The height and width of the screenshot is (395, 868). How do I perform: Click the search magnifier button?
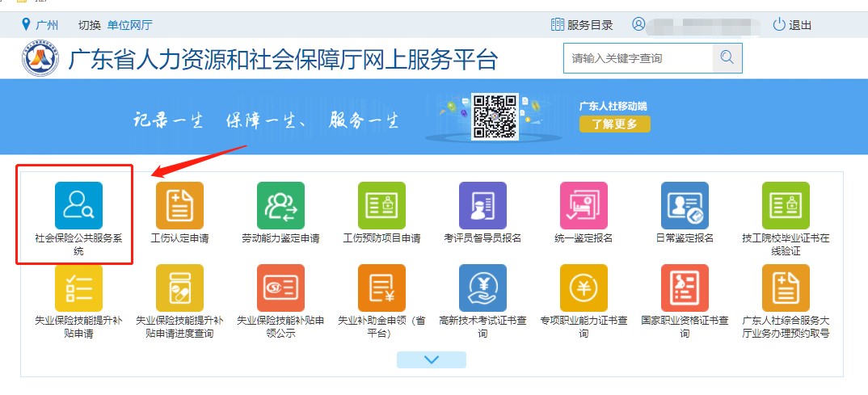click(727, 58)
